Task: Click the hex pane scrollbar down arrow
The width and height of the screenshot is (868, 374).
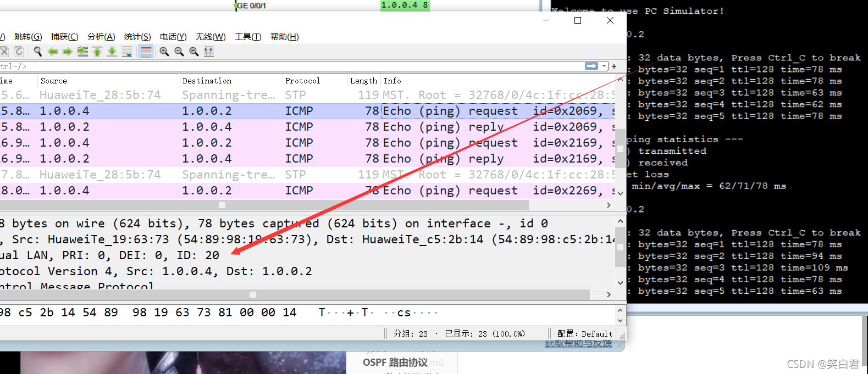Action: pos(620,320)
